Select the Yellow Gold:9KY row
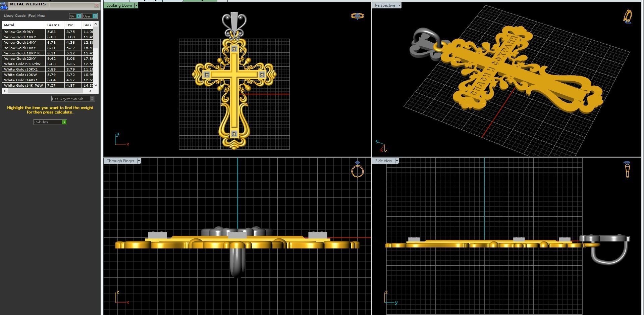Viewport: 644px width, 315px height. click(x=48, y=32)
